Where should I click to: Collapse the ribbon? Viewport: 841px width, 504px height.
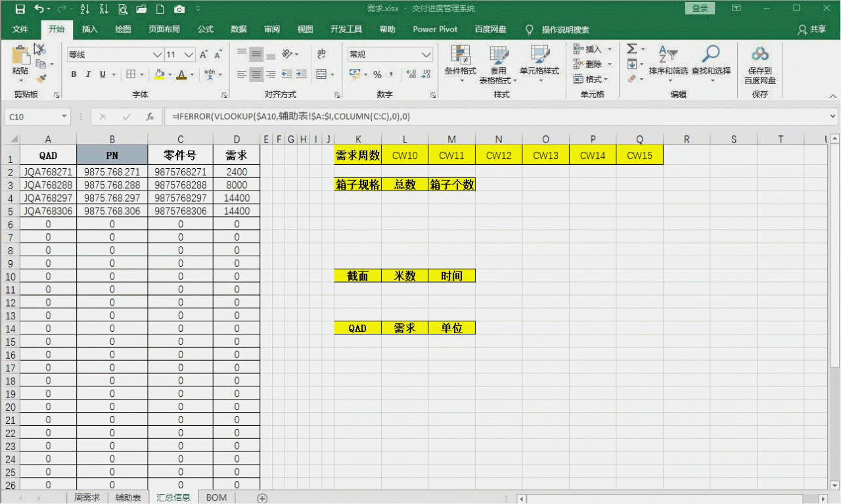click(x=832, y=96)
